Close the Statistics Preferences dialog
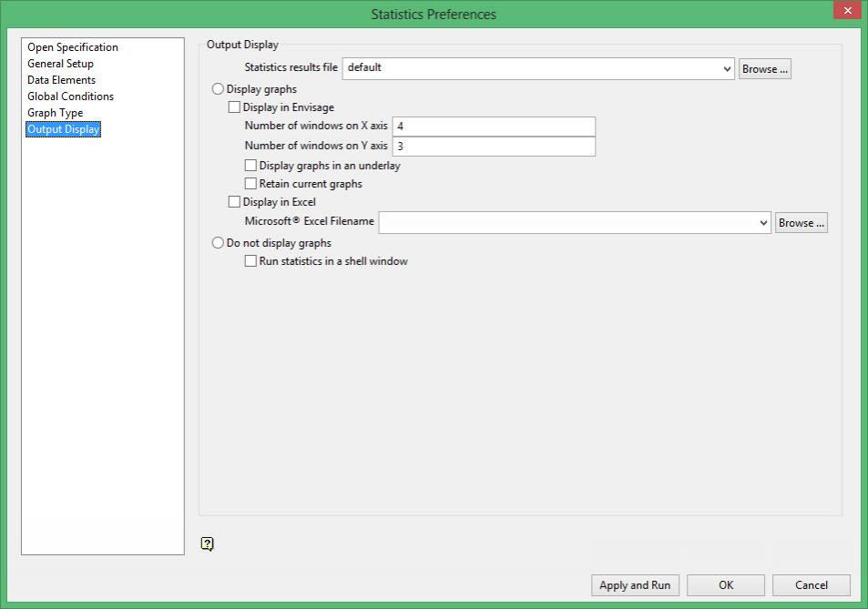Viewport: 868px width, 609px height. pyautogui.click(x=848, y=10)
